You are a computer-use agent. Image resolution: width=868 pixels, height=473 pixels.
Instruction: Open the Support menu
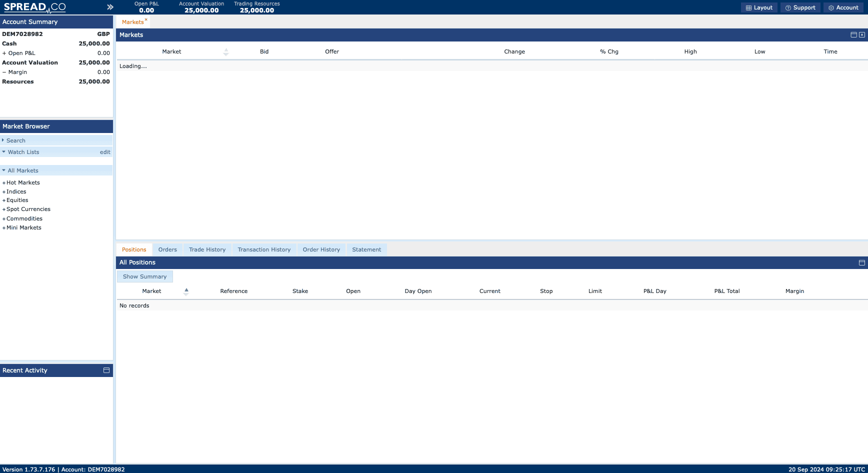pos(800,7)
